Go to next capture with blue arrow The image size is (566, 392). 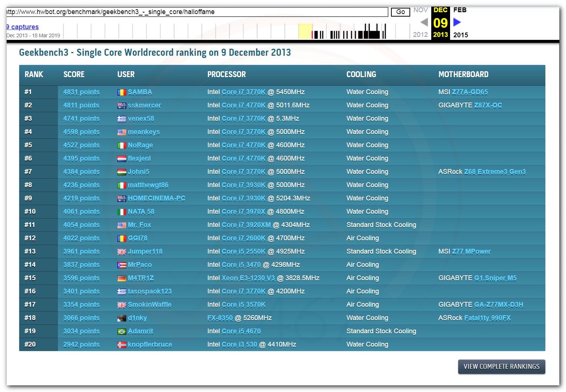click(457, 22)
